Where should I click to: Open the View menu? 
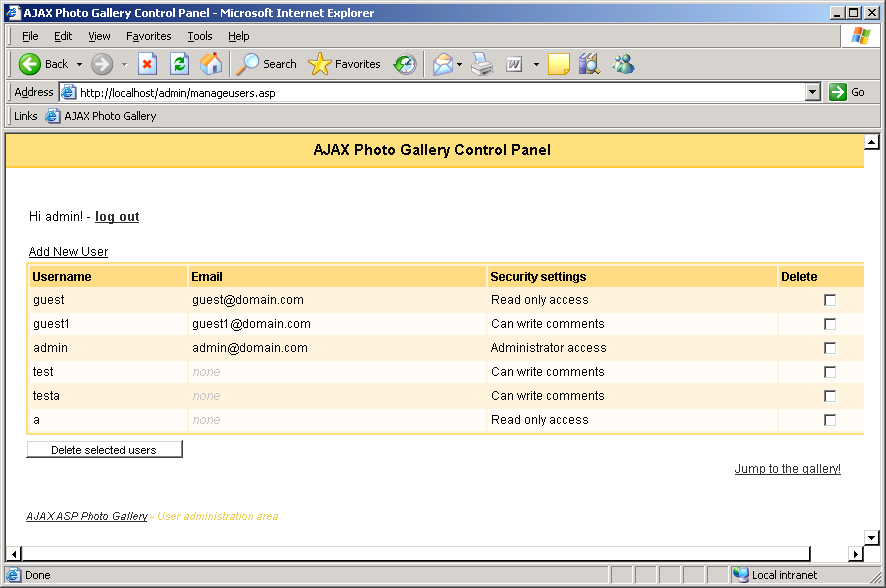99,36
